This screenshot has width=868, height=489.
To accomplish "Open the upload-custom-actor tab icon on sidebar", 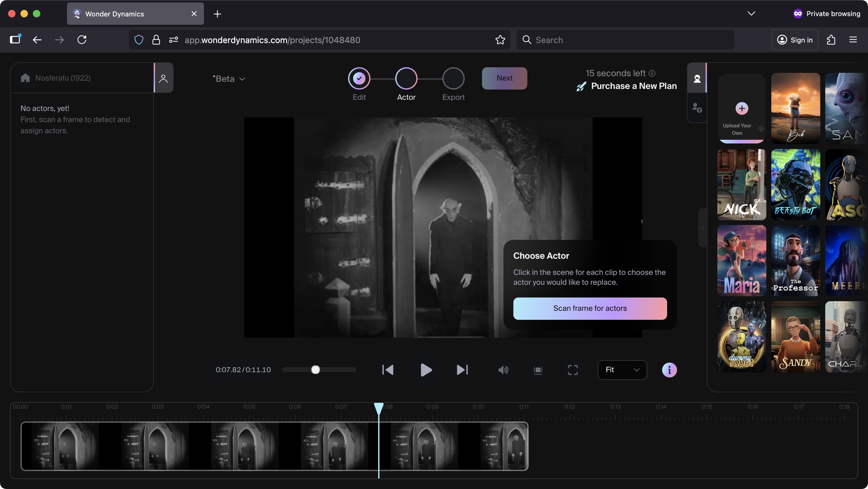I will (x=697, y=108).
